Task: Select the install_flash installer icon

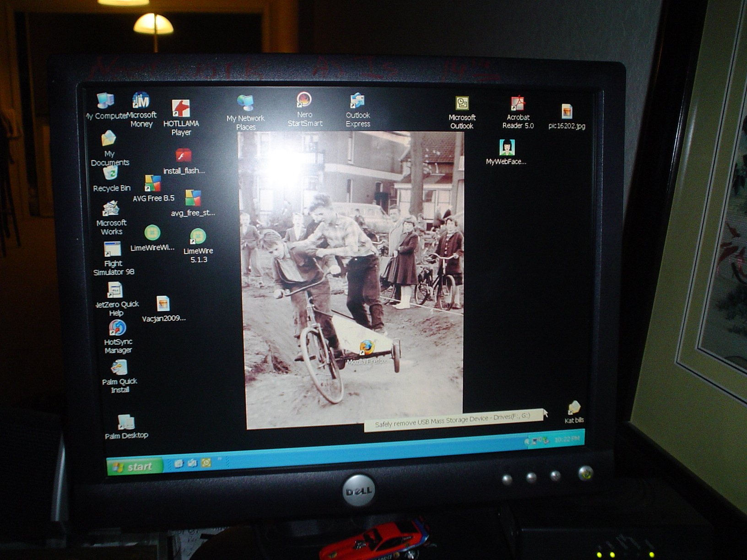Action: click(x=184, y=162)
